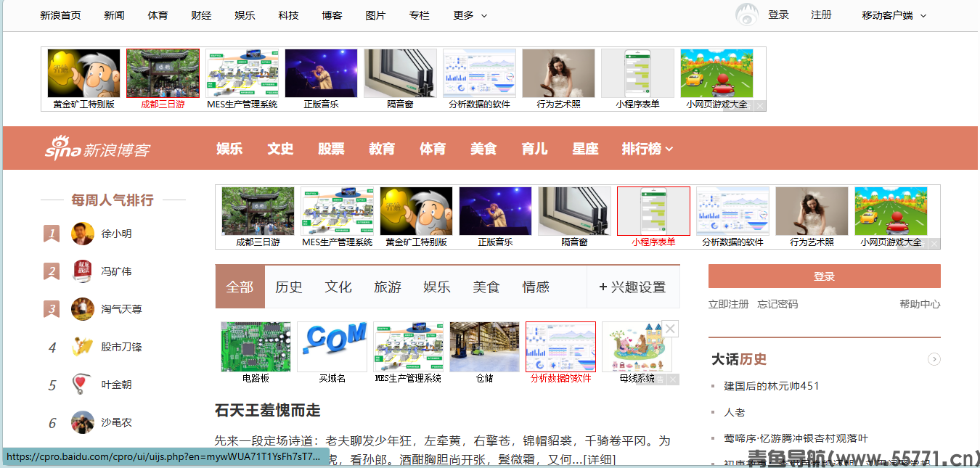Screen dimensions: 980x468
Task: Close the second banner ad strip
Action: click(934, 243)
